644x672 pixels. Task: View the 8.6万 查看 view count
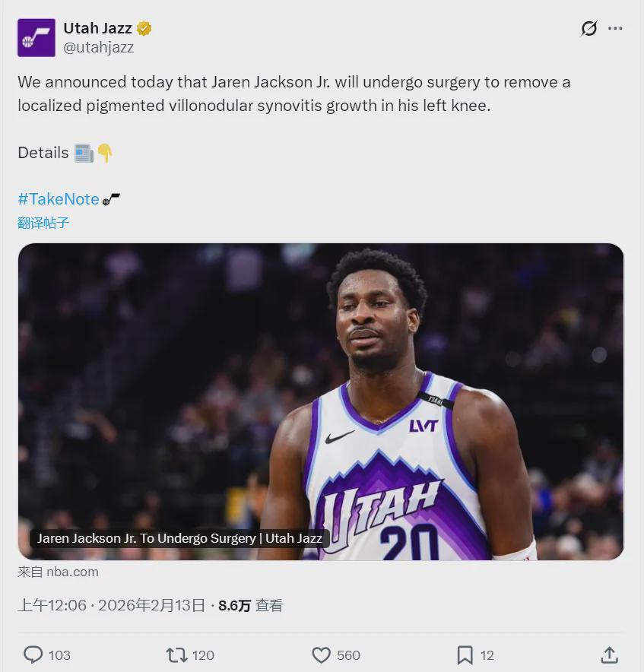pos(250,605)
